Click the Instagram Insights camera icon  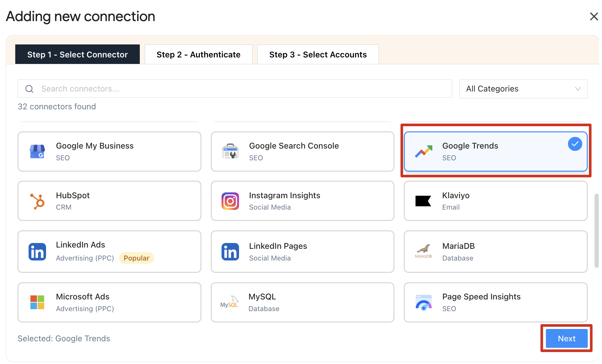(x=230, y=201)
